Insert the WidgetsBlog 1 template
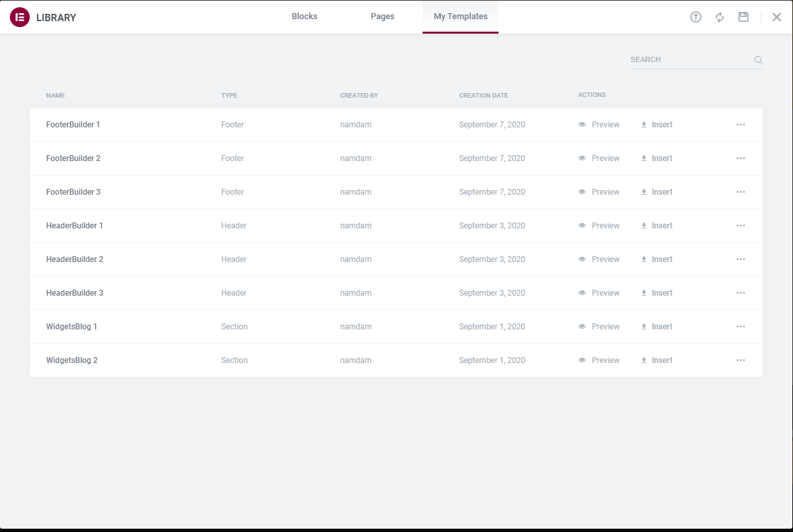 [x=656, y=327]
